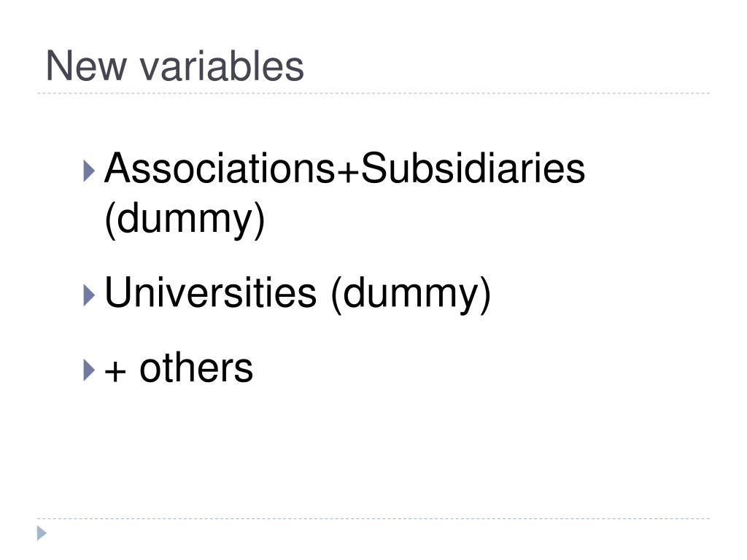The image size is (747, 560).
Task: Select the '+ others' bullet line
Action: (x=179, y=367)
